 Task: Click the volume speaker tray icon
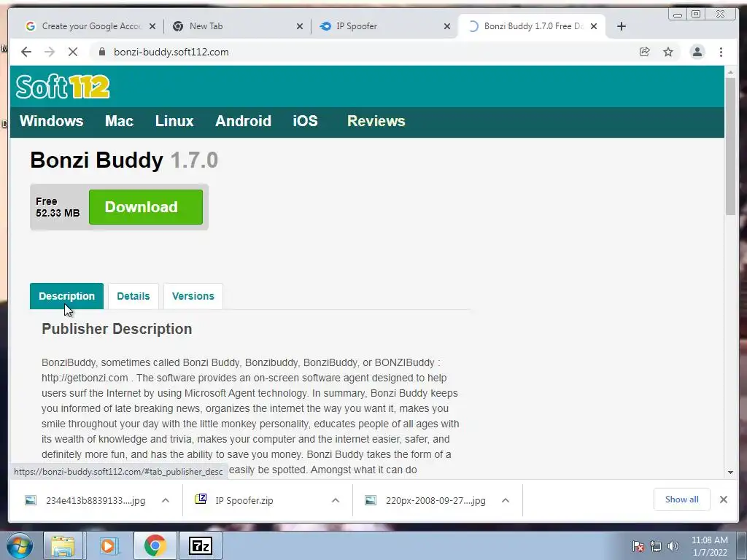[x=673, y=546]
